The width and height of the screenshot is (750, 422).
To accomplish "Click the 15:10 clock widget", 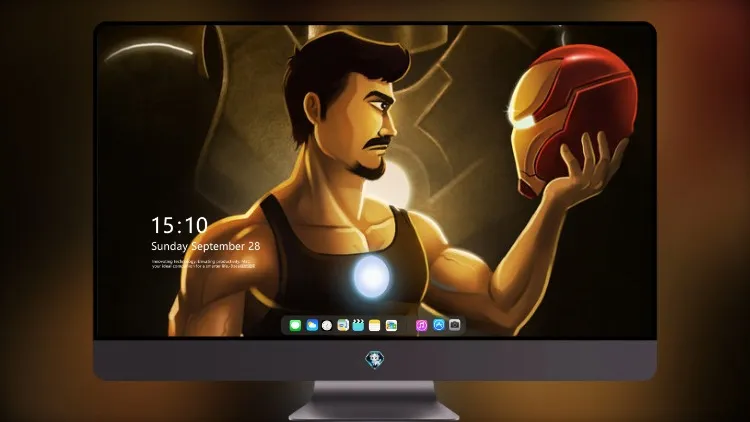I will coord(179,225).
